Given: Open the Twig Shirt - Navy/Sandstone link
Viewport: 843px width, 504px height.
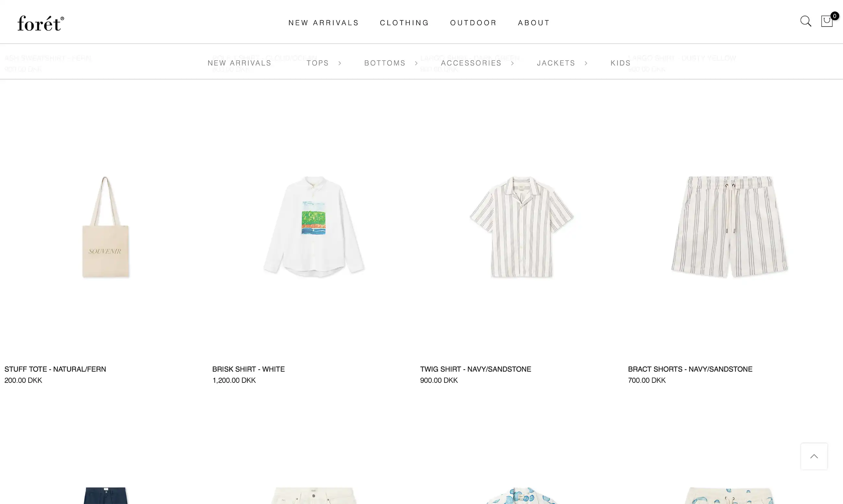Looking at the screenshot, I should (x=475, y=369).
